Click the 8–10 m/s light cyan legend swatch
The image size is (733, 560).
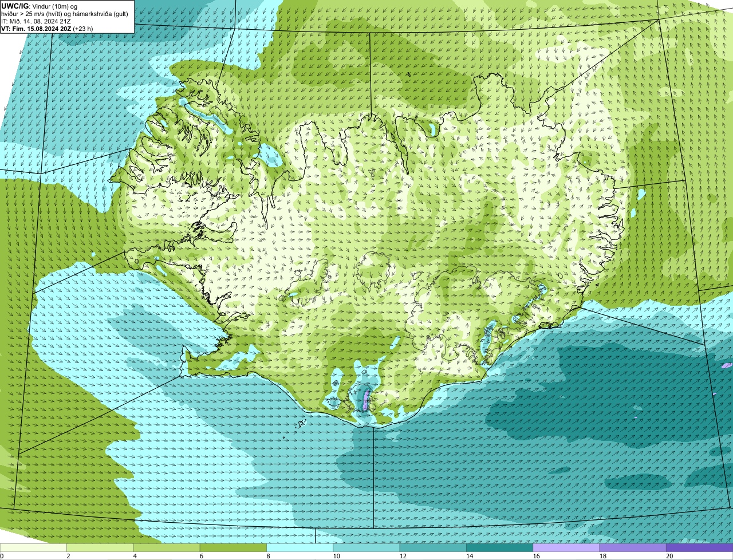pos(299,547)
